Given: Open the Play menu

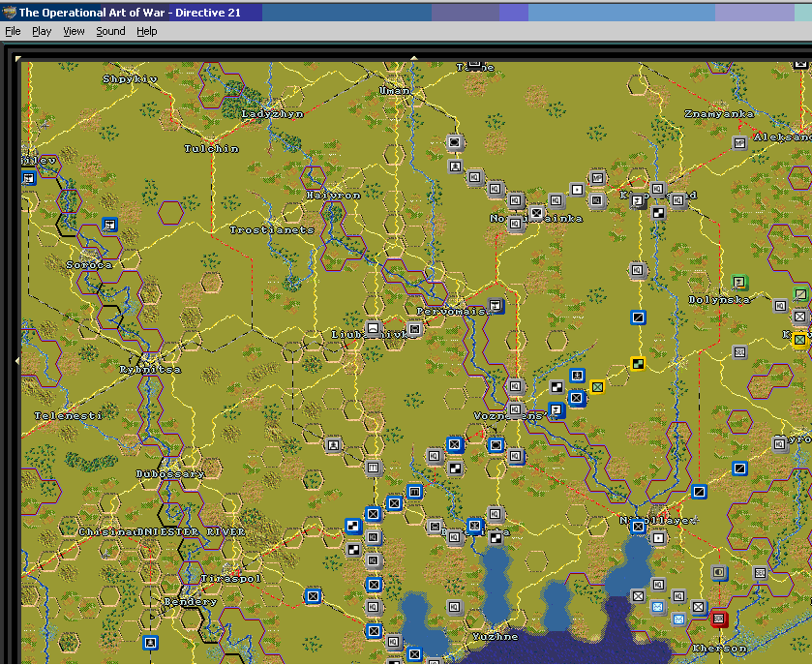Looking at the screenshot, I should pos(42,31).
